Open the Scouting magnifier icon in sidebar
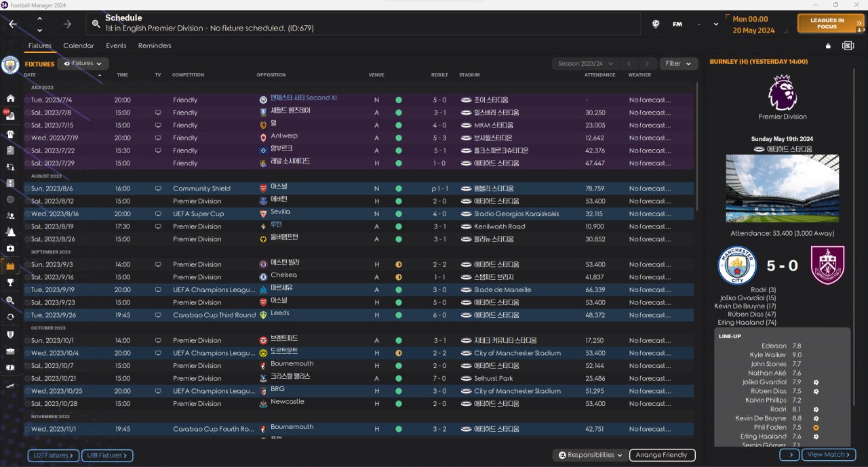The width and height of the screenshot is (868, 467). [10, 300]
